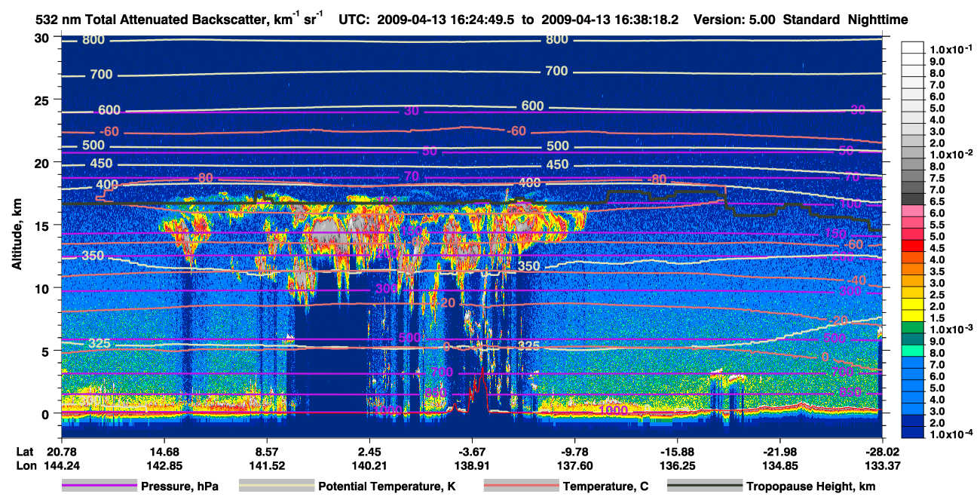Click the latitude value -9.78
Screen dimensions: 980x503
pyautogui.click(x=575, y=451)
